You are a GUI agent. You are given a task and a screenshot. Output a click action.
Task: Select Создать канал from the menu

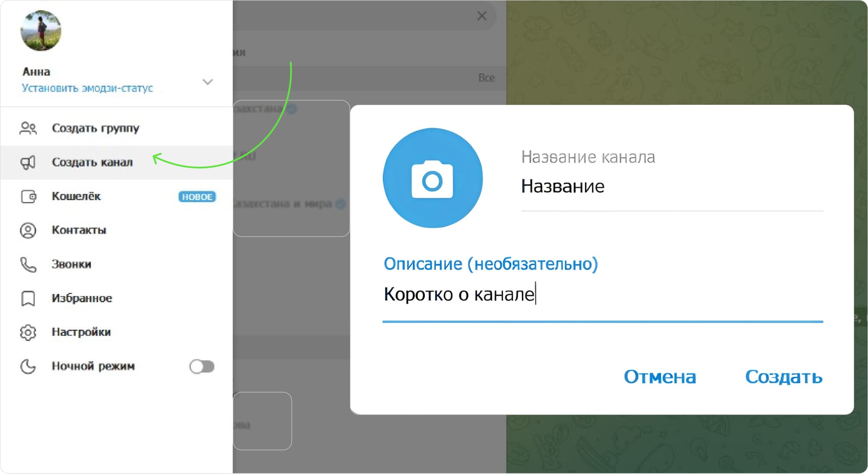pyautogui.click(x=92, y=162)
